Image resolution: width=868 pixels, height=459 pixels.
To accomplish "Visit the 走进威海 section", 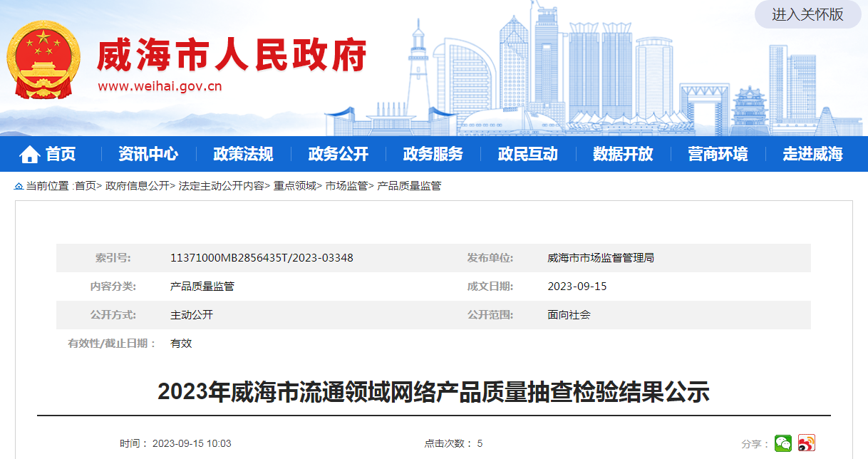I will (x=812, y=154).
